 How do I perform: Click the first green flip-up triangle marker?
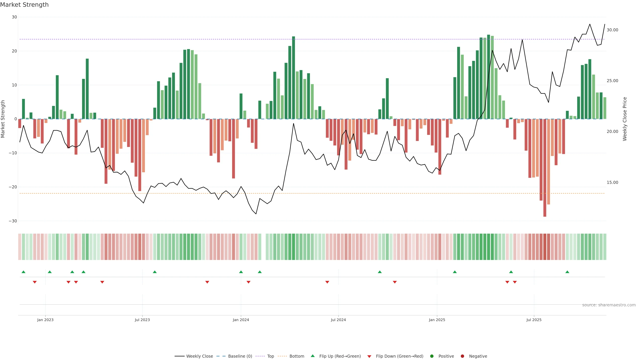coord(23,272)
